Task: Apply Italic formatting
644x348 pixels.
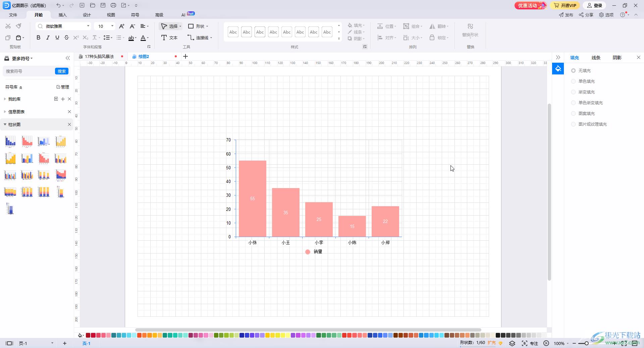Action: click(x=48, y=38)
